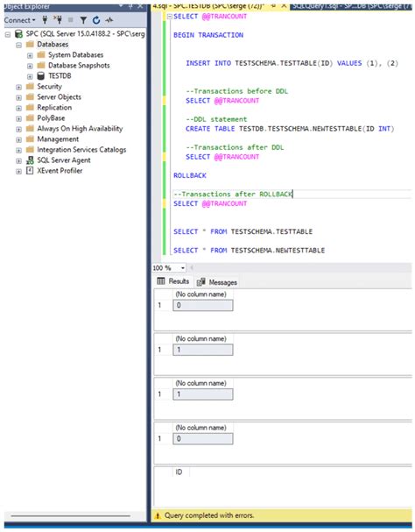Click the Filter funnel icon

tap(83, 21)
